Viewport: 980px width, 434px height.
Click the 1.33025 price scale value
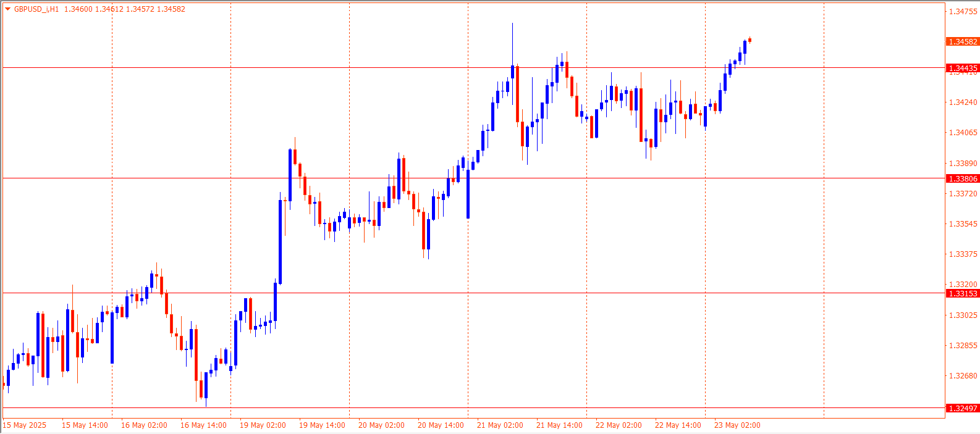963,315
